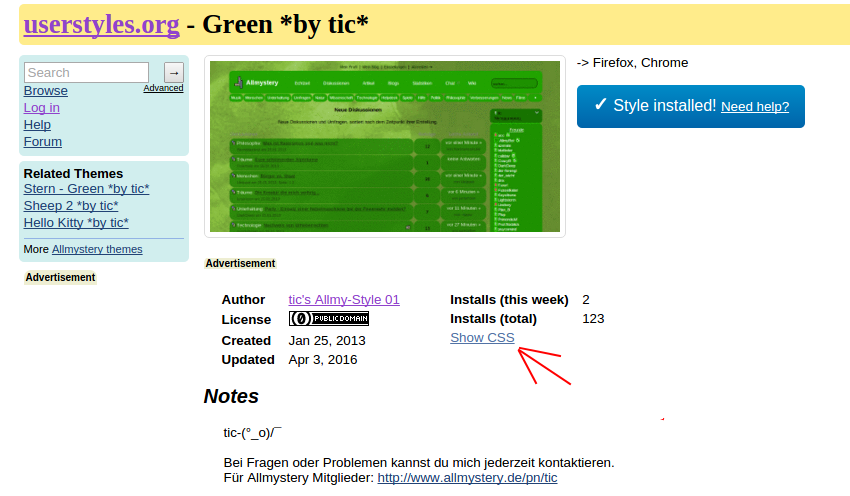The width and height of the screenshot is (850, 496).
Task: Open the userstyles.org home link
Action: (x=101, y=24)
